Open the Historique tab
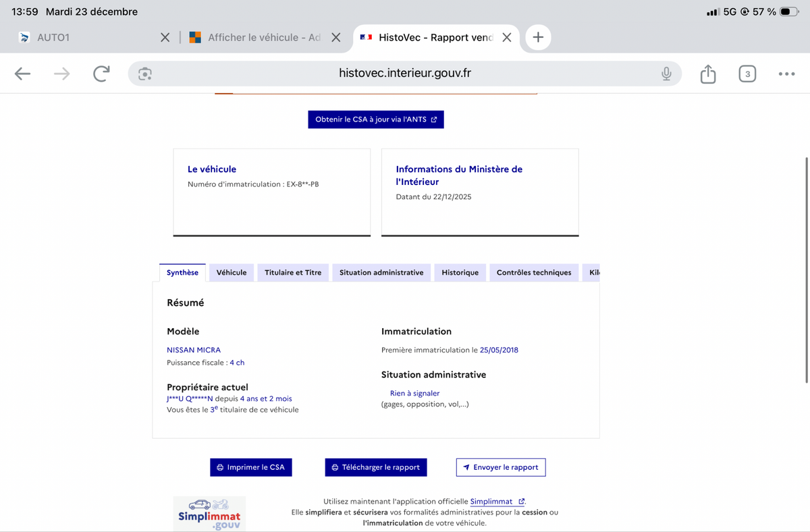Screen dimensions: 810x532 tap(460, 272)
